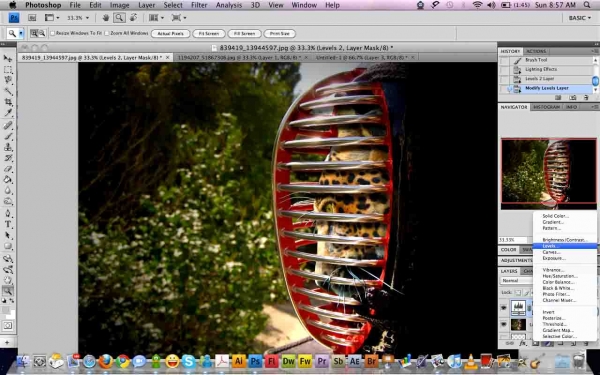Image resolution: width=600 pixels, height=375 pixels.
Task: Open layer blend mode Normal dropdown
Action: click(516, 280)
